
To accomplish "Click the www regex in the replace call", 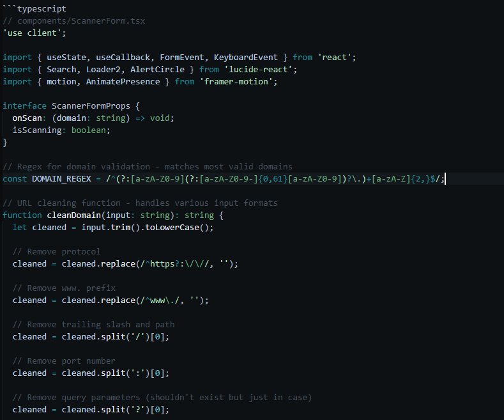I will coord(160,300).
